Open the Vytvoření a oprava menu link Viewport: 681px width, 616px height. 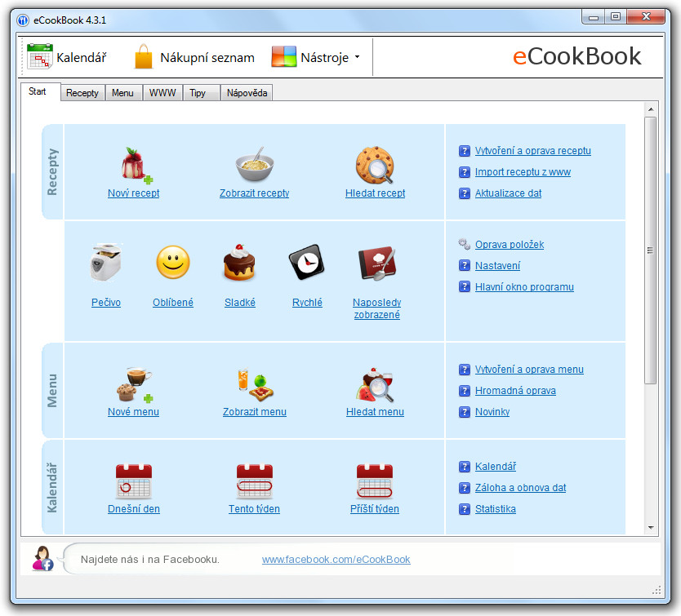pyautogui.click(x=529, y=370)
